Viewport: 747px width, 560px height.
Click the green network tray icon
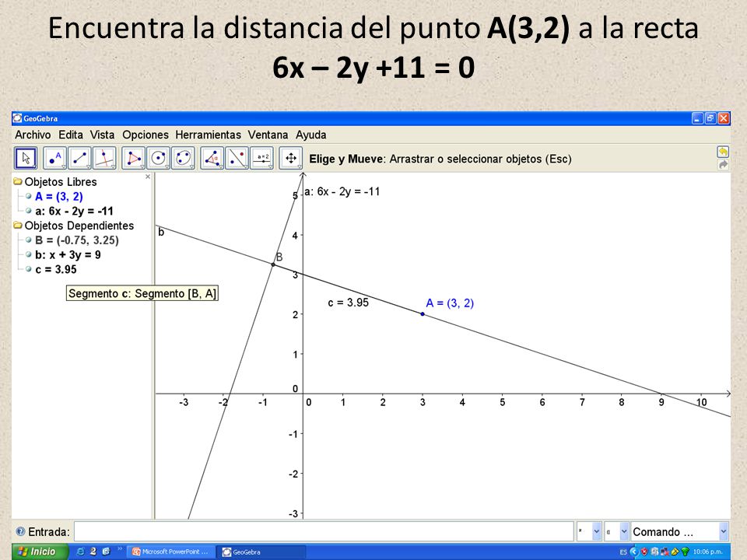(685, 552)
